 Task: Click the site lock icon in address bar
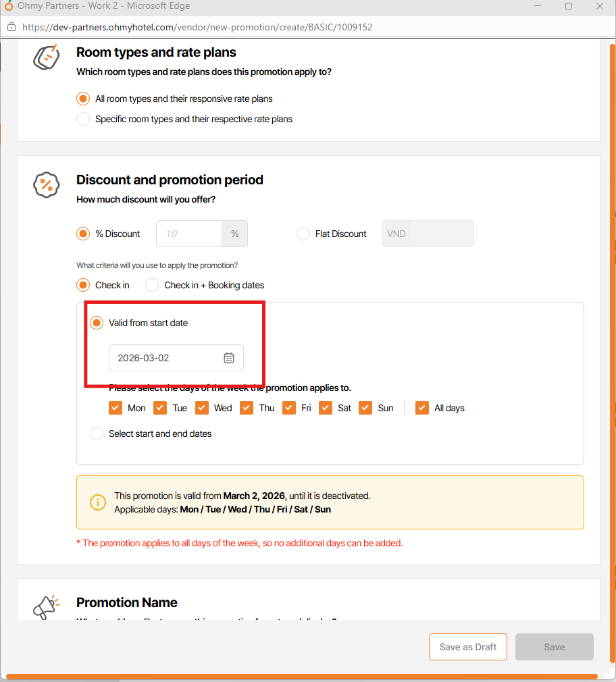point(11,27)
